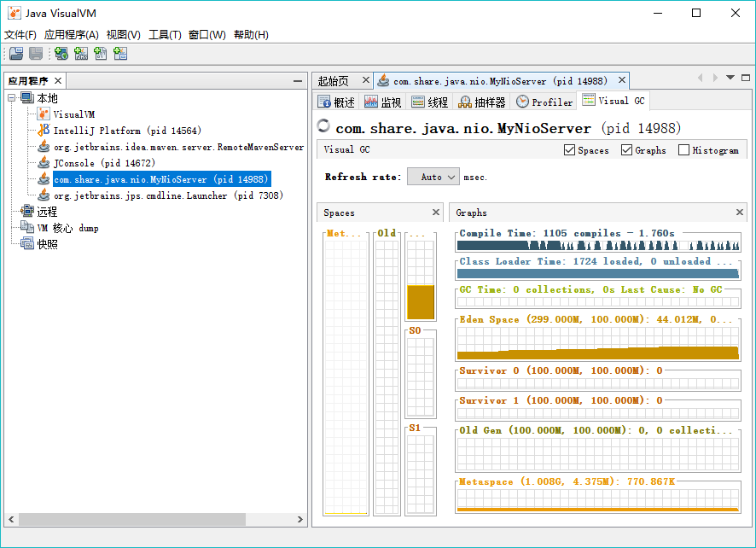
Task: Minimize the 应用程序 panel with dash icon
Action: (298, 81)
